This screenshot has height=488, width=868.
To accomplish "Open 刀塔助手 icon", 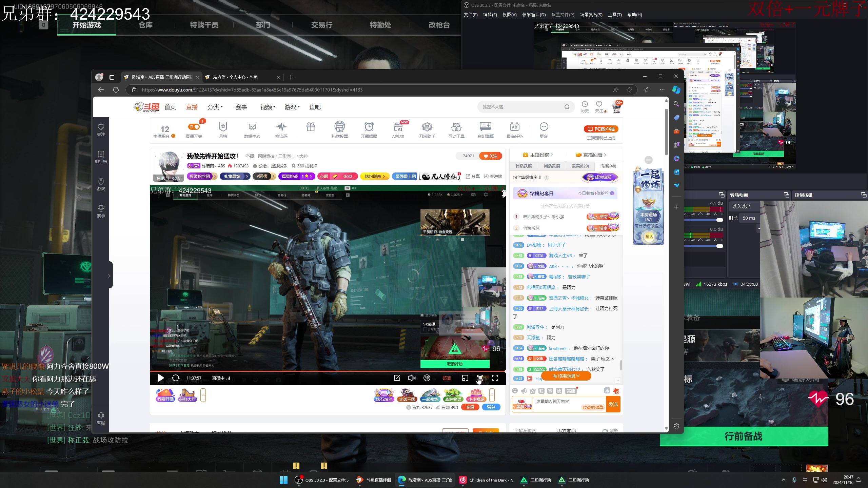I will click(427, 130).
